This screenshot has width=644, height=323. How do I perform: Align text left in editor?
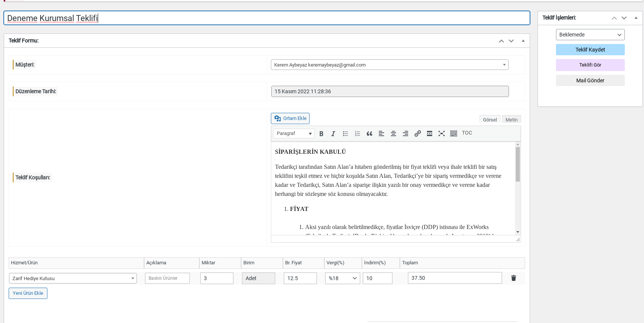point(381,133)
